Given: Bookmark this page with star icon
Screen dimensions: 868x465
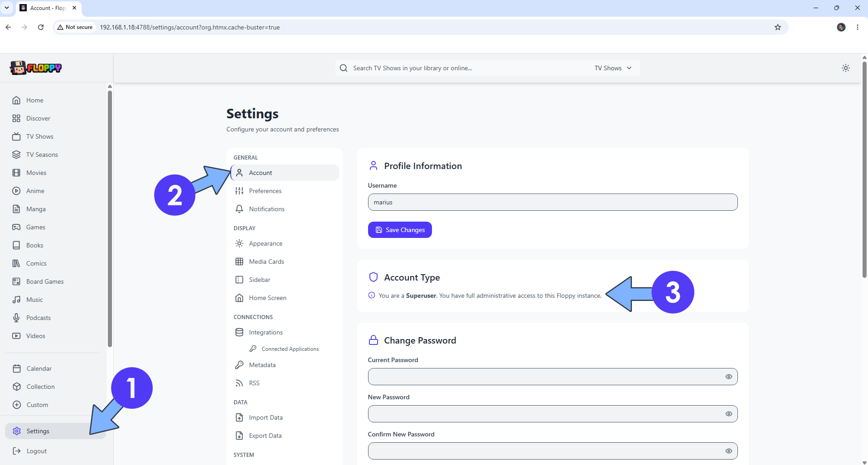Looking at the screenshot, I should [778, 27].
